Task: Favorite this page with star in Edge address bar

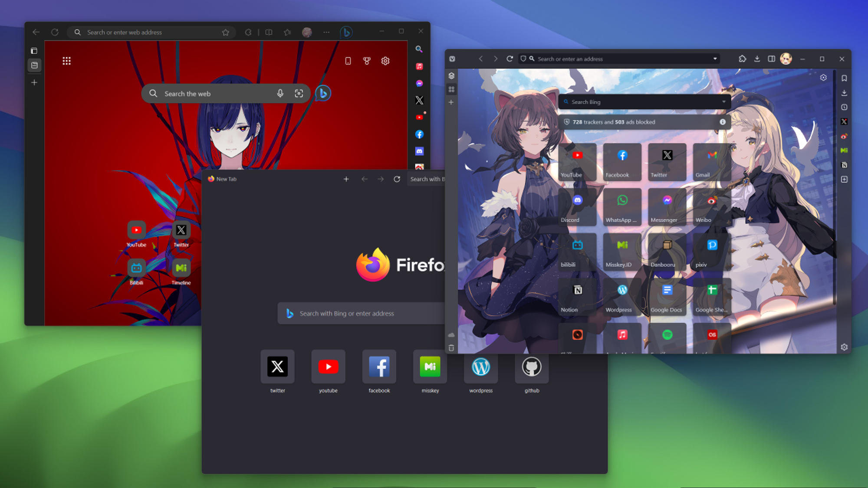Action: click(x=226, y=32)
